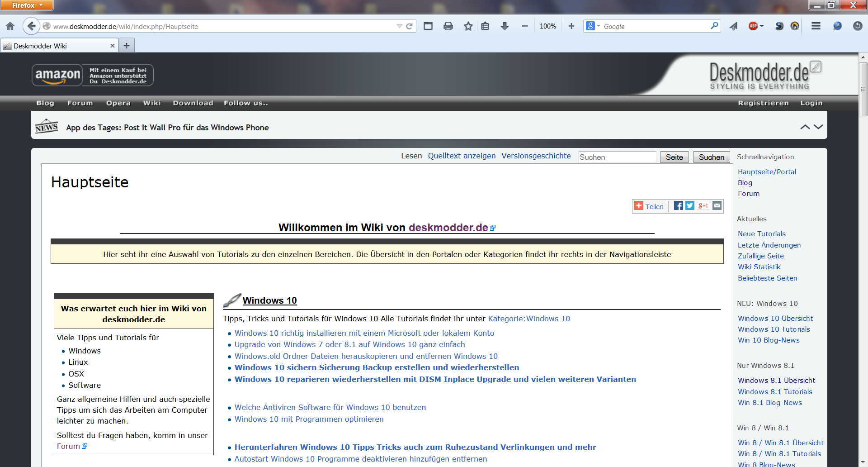Share on Twitter icon
Viewport: 868px width, 467px height.
[690, 206]
